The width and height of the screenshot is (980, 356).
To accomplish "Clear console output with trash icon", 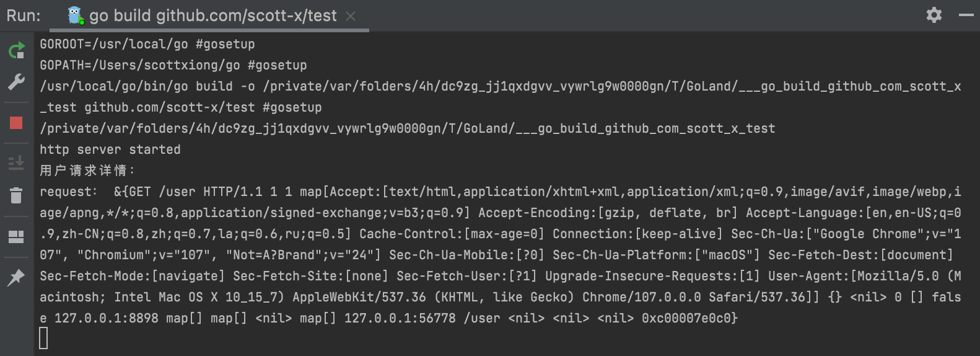I will coord(17,195).
